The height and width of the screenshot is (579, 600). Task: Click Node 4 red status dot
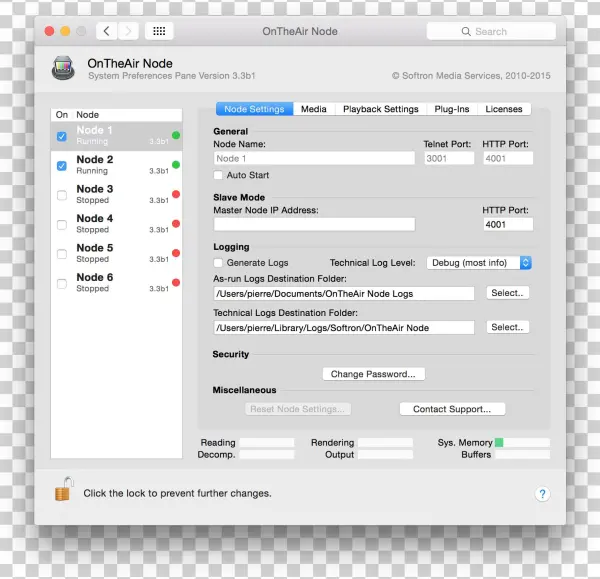click(176, 223)
